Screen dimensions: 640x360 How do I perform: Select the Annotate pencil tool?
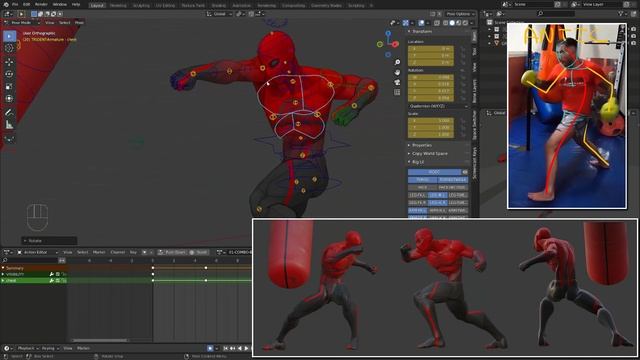click(x=9, y=113)
